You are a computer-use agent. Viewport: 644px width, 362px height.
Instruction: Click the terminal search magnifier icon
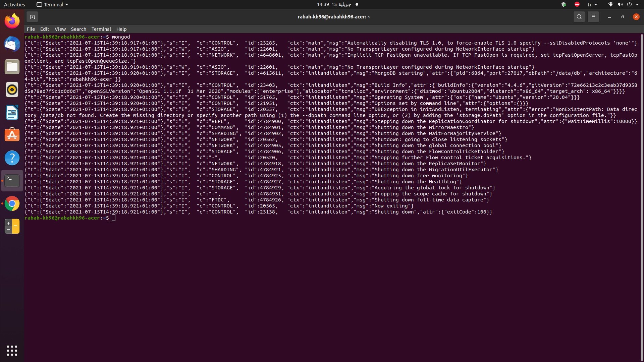579,17
